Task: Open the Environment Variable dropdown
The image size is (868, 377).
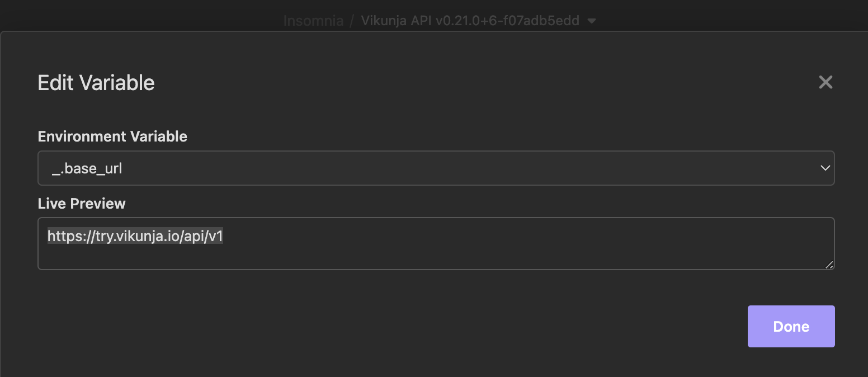Action: (x=435, y=168)
